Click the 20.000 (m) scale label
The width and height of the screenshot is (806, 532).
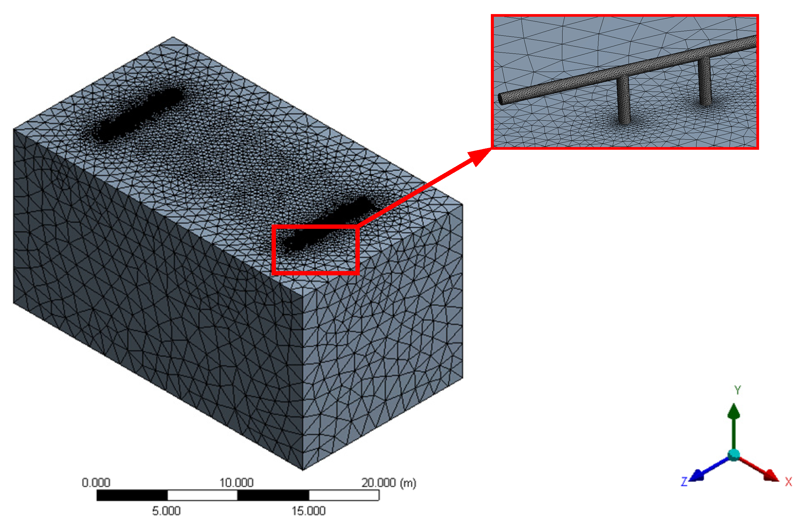click(x=388, y=482)
